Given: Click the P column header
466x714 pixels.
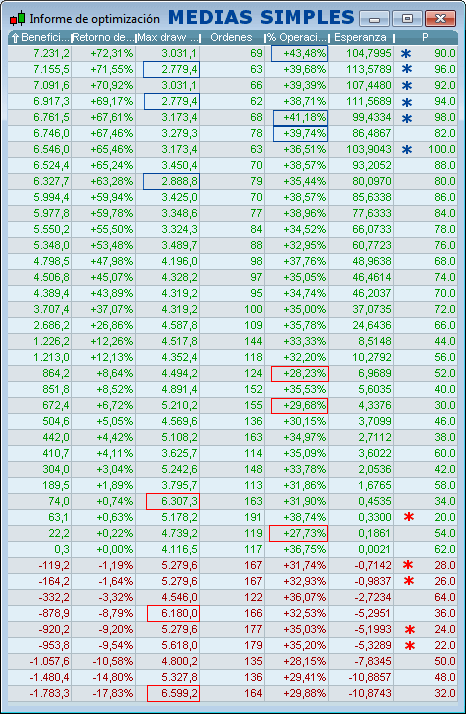Looking at the screenshot, I should pyautogui.click(x=425, y=37).
